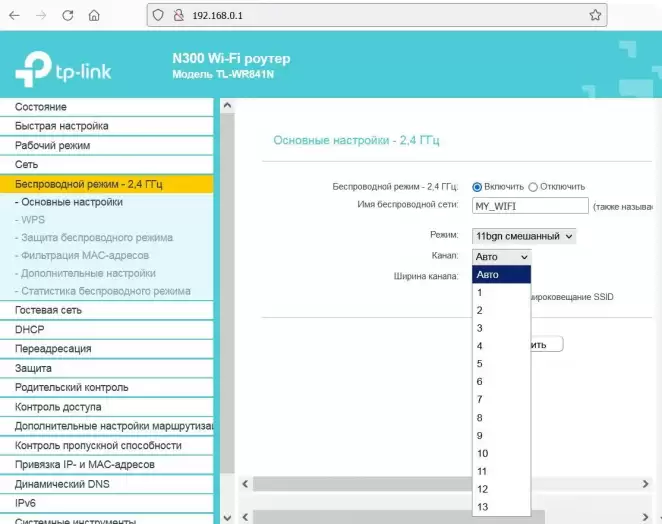Select the Включить radio button
662x524 pixels.
(477, 187)
